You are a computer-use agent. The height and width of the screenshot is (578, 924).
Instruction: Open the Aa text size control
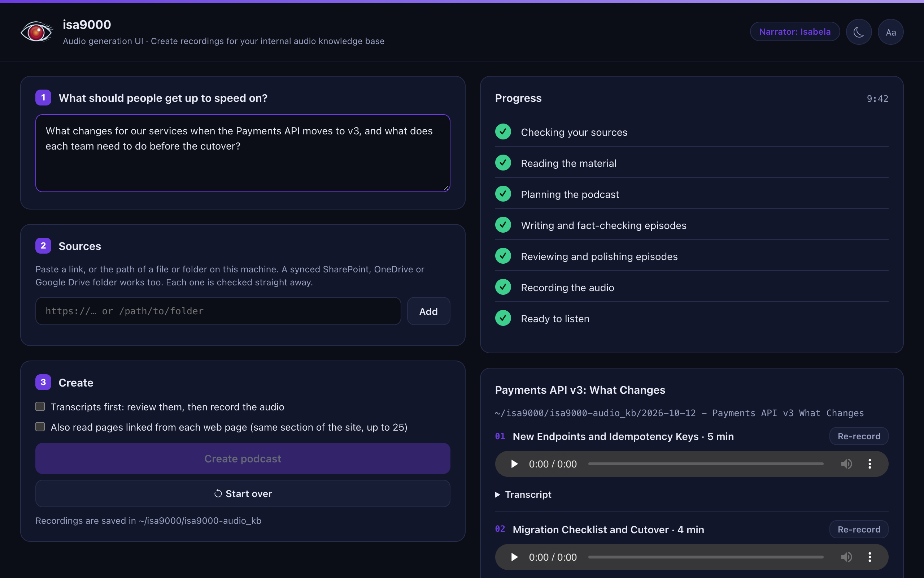(x=890, y=32)
